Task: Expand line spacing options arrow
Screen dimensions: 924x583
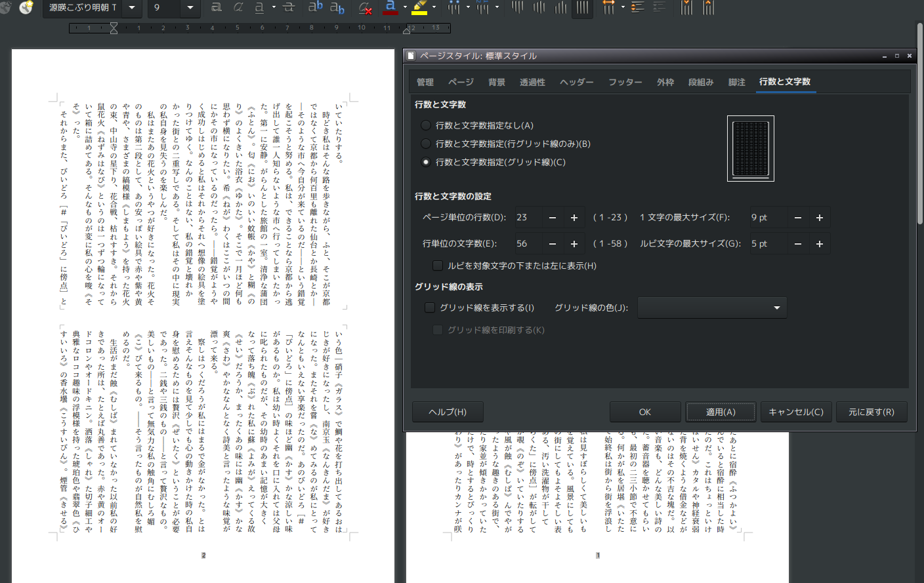Action: click(x=623, y=7)
